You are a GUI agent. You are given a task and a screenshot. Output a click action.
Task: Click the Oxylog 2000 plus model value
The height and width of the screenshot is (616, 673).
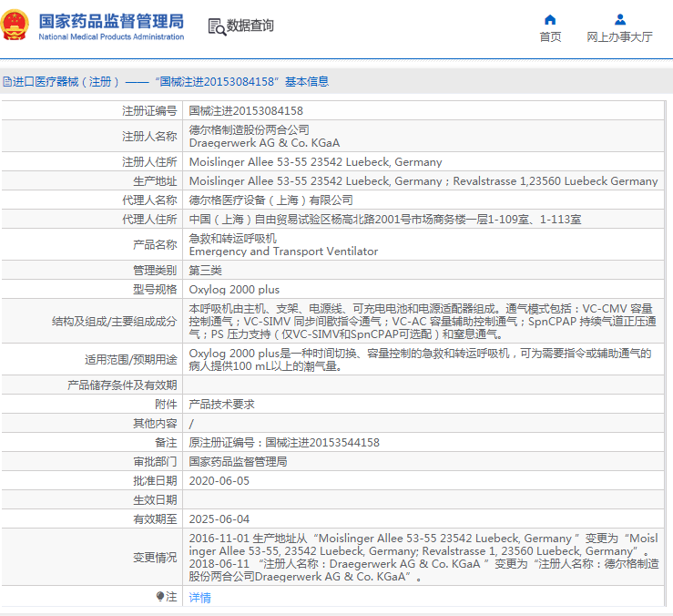tap(234, 289)
